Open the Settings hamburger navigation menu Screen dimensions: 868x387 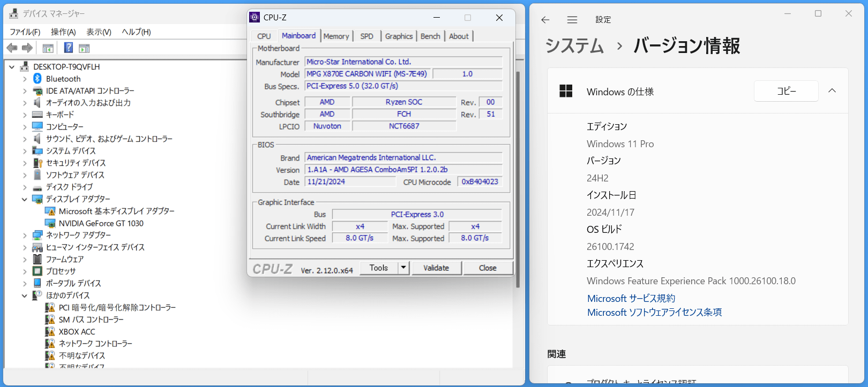tap(572, 20)
